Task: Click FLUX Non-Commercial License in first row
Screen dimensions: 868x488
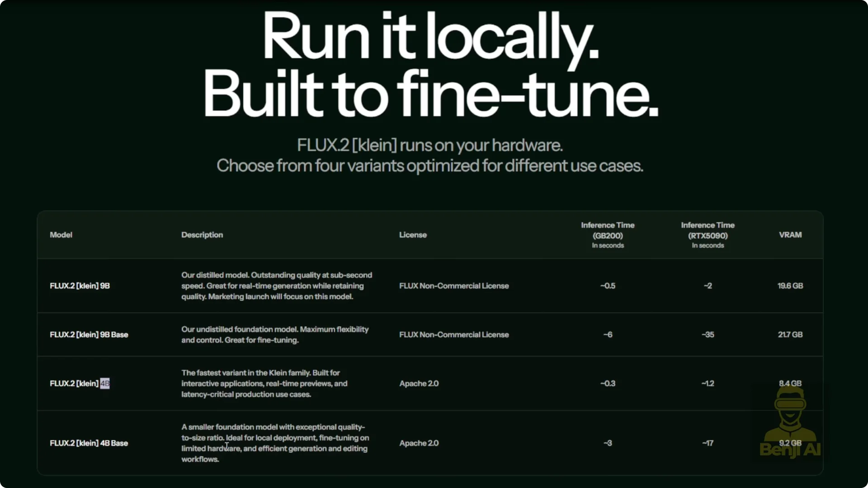Action: 454,286
